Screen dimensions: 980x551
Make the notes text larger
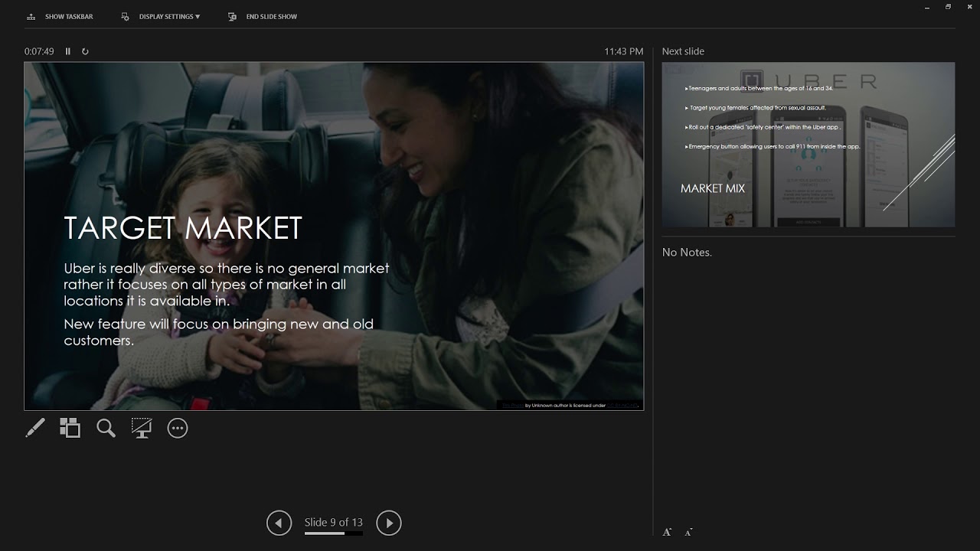click(667, 532)
